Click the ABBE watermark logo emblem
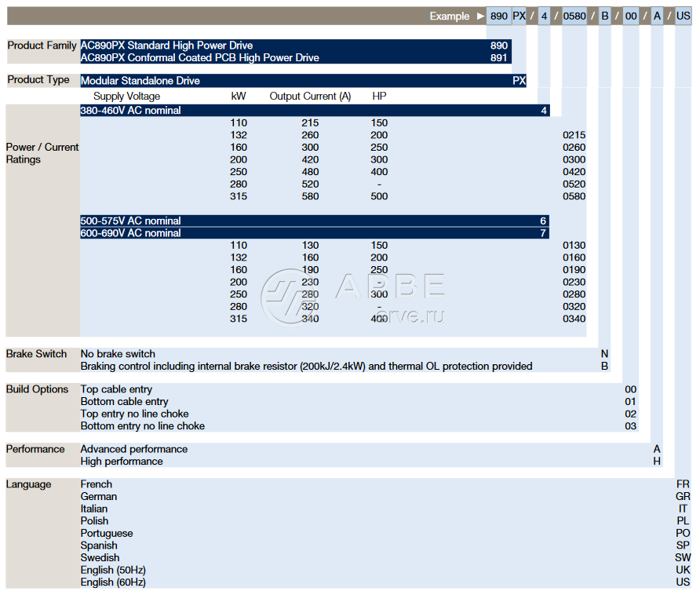The width and height of the screenshot is (700, 595). 288,296
